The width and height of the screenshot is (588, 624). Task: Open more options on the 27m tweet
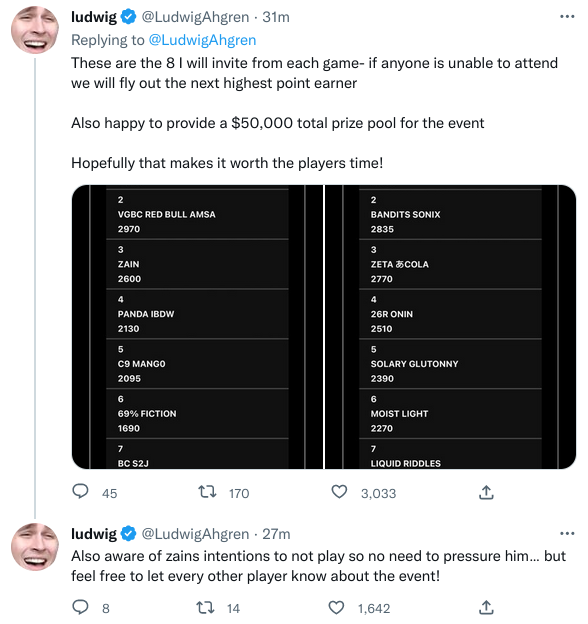pos(567,533)
